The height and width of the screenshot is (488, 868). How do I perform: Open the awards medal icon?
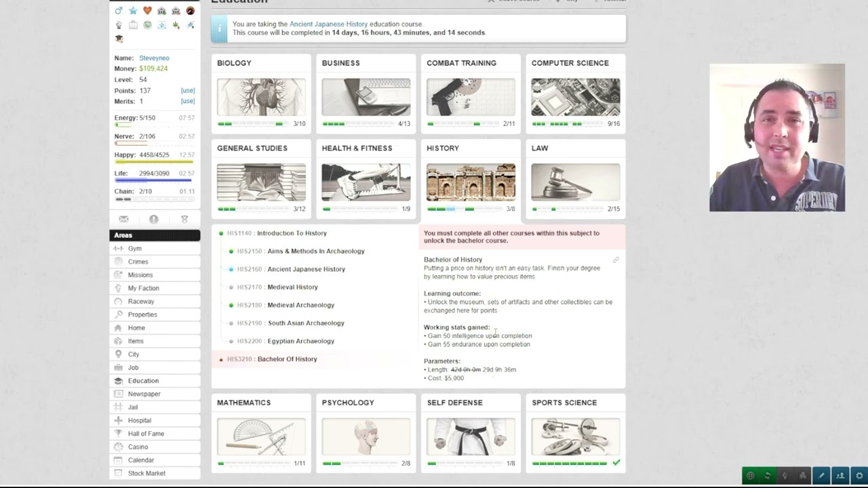[x=184, y=219]
